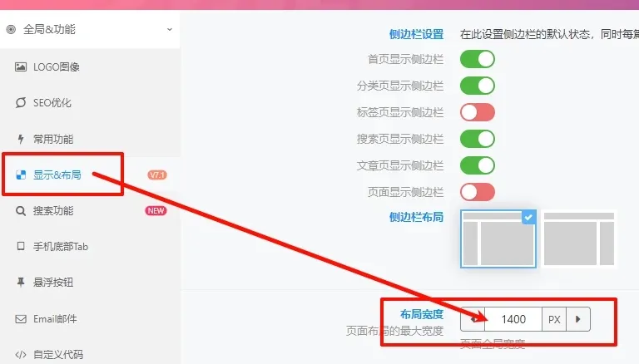
Task: Turn on 页面显示侧边栏 toggle
Action: (478, 192)
